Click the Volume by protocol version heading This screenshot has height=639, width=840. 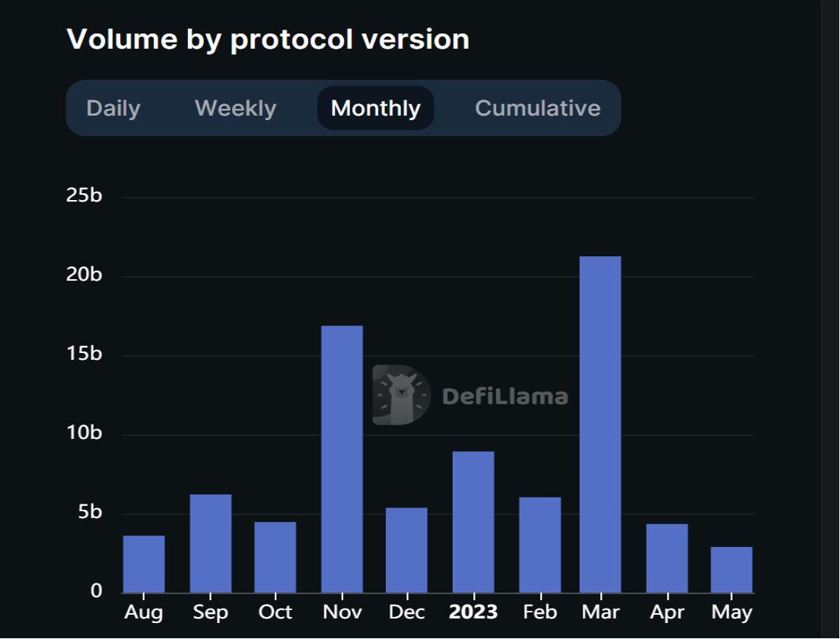(x=268, y=39)
